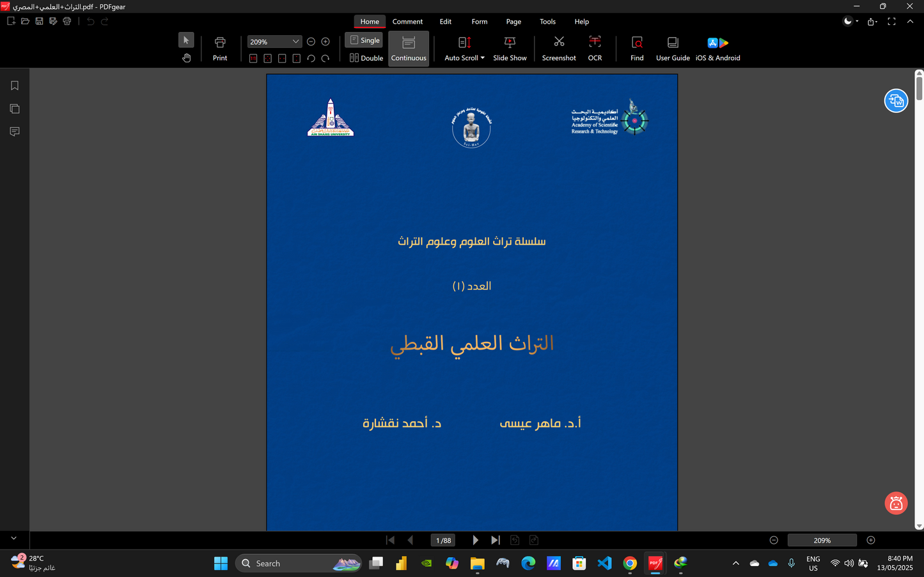This screenshot has width=924, height=577.
Task: Switch to the Comment tab
Action: point(407,21)
